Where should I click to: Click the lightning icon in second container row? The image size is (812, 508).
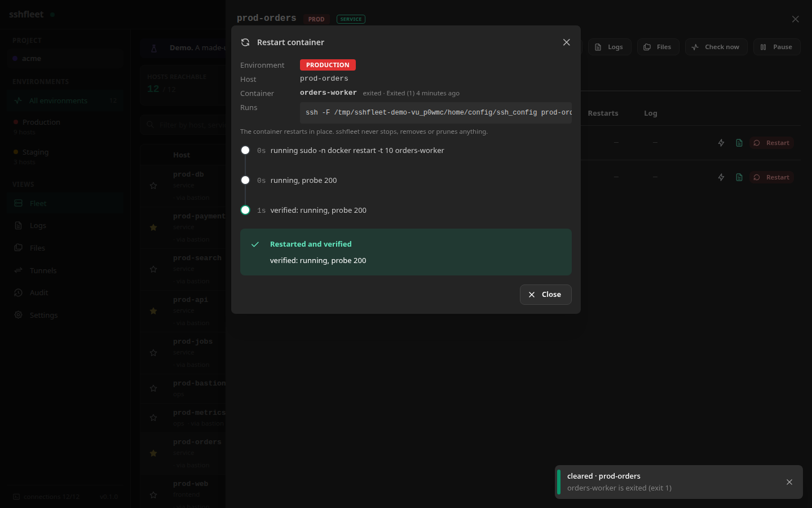pyautogui.click(x=721, y=177)
